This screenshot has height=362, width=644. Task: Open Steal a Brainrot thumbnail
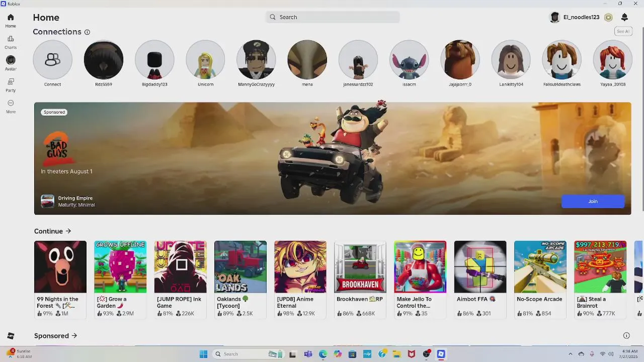click(x=600, y=266)
